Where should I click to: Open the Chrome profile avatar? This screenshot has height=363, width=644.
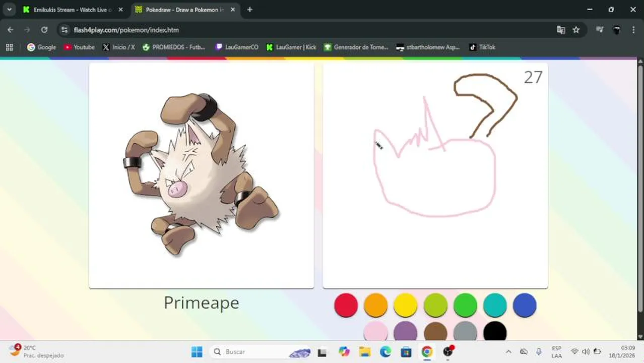[x=616, y=30]
